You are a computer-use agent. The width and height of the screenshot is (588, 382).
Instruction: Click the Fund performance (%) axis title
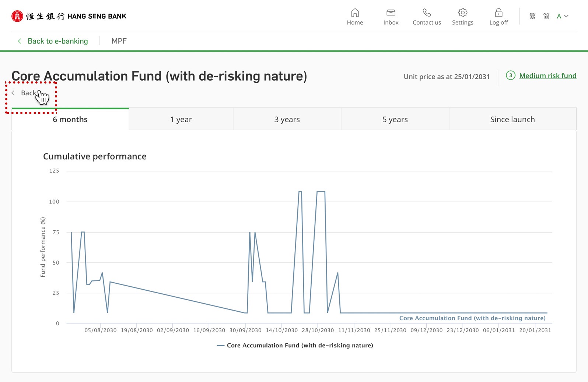tap(43, 247)
